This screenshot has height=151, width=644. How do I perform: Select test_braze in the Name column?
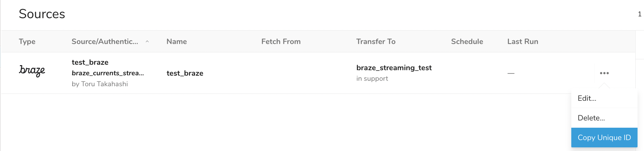click(185, 73)
